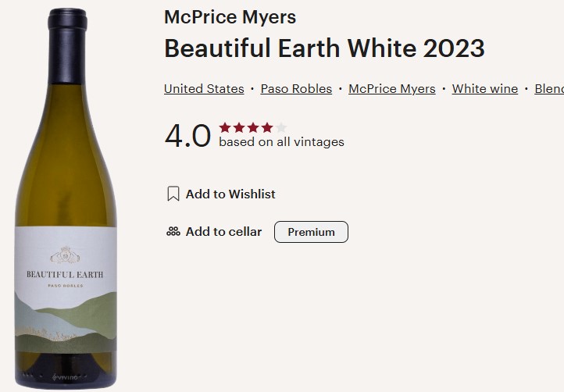
Task: Click the bookmark icon beside Add to Wishlist
Action: pos(173,194)
